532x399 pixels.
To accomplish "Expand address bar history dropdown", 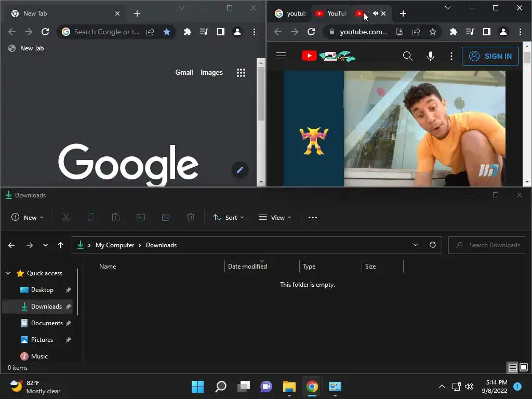I will click(416, 245).
